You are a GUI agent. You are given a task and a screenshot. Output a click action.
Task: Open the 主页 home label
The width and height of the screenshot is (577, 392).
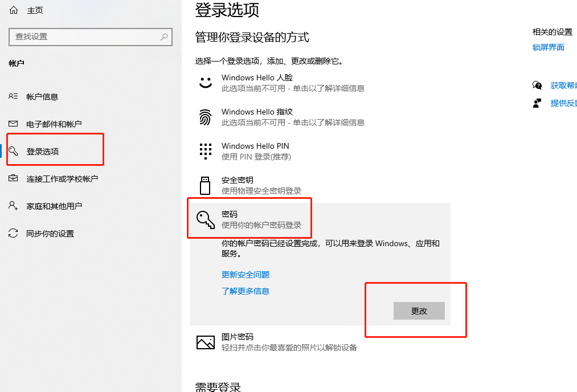[x=35, y=10]
